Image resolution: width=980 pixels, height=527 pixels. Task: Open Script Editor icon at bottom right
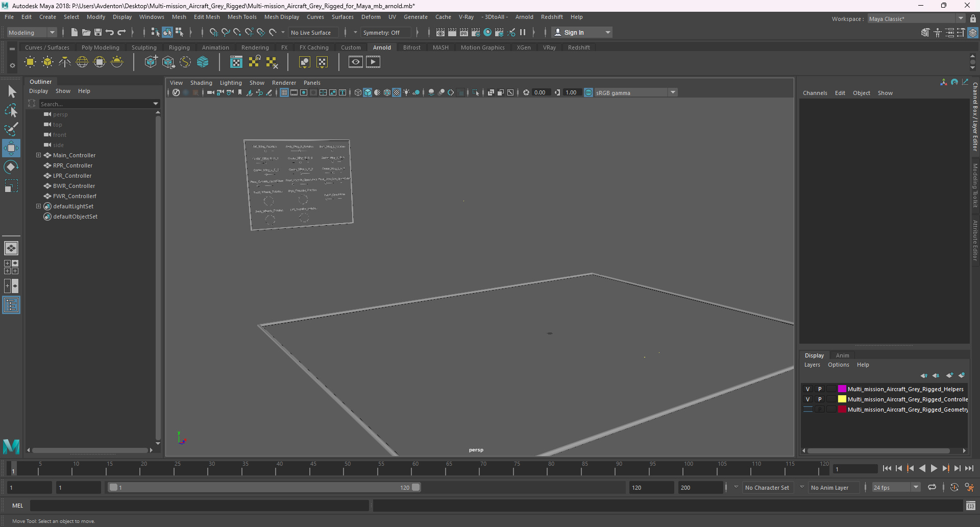click(x=970, y=506)
